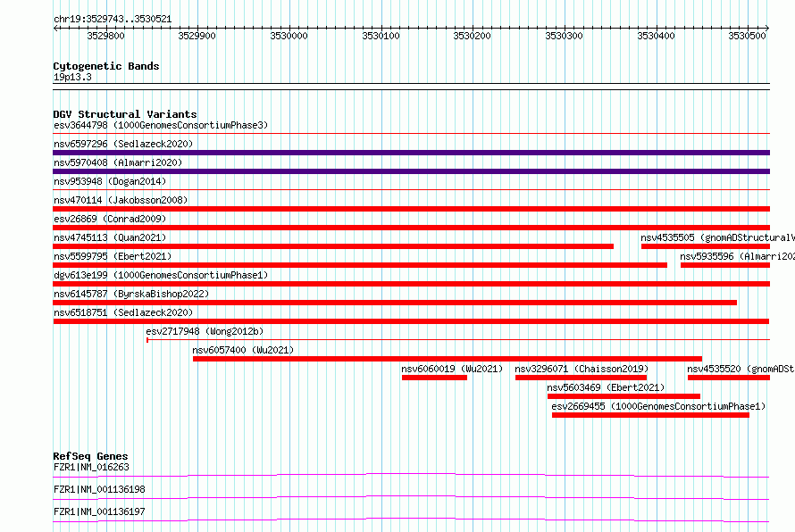
Task: Select the esv2717948 Wong2012b variant label
Action: [205, 331]
